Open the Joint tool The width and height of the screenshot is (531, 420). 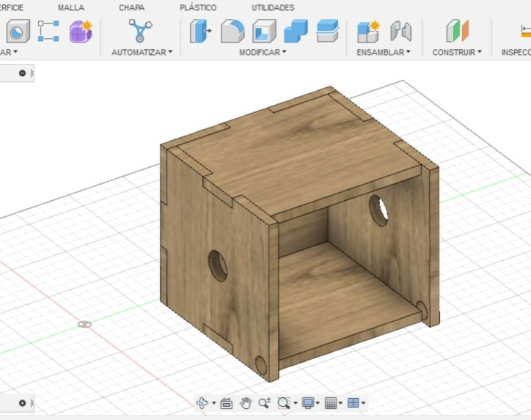point(401,31)
